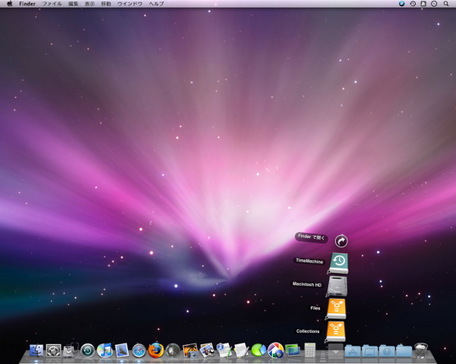This screenshot has height=364, width=456.
Task: Open the Files FireWire drive in the stack
Action: point(336,309)
